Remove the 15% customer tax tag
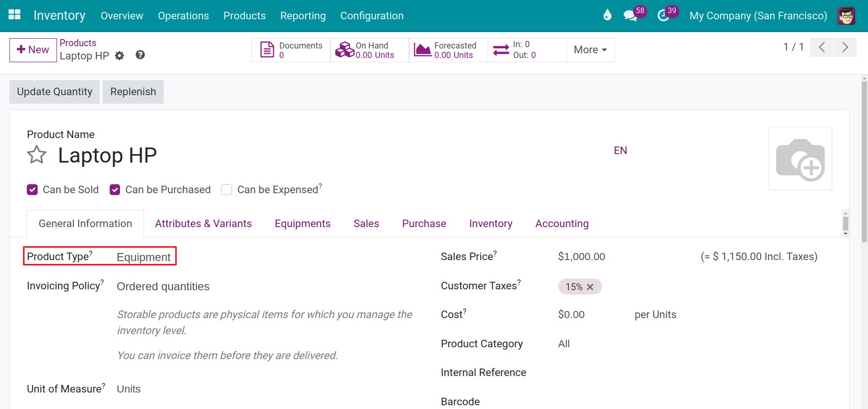This screenshot has height=409, width=868. 590,287
